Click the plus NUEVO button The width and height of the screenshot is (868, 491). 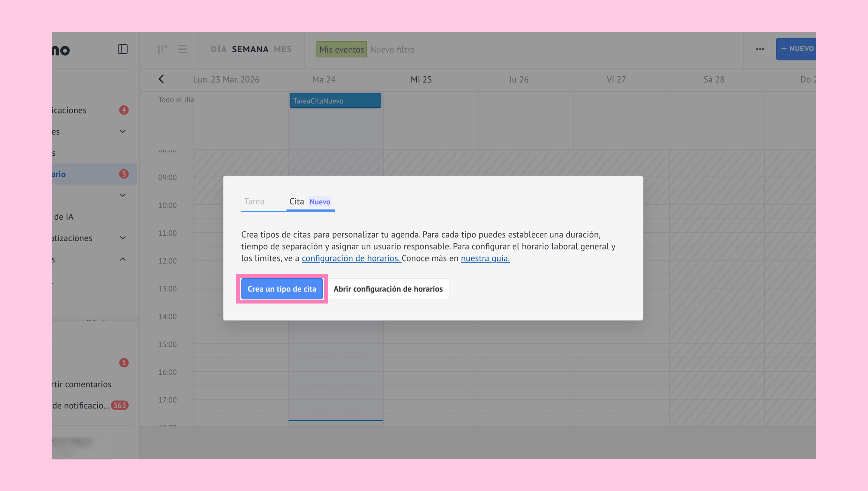[x=797, y=49]
